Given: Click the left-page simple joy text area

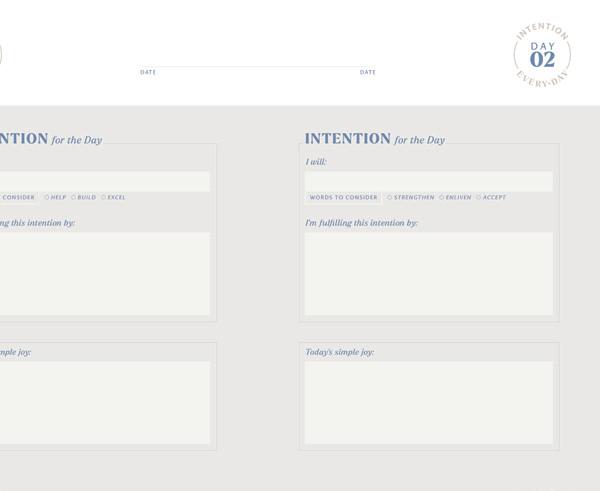Looking at the screenshot, I should (x=104, y=403).
